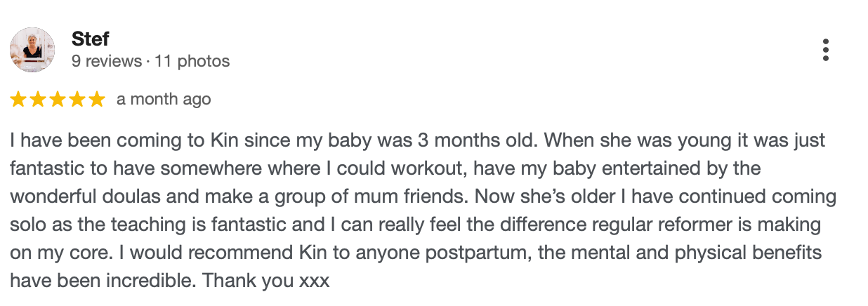Click the second rating star
Image resolution: width=868 pixels, height=306 pixels.
[x=38, y=100]
